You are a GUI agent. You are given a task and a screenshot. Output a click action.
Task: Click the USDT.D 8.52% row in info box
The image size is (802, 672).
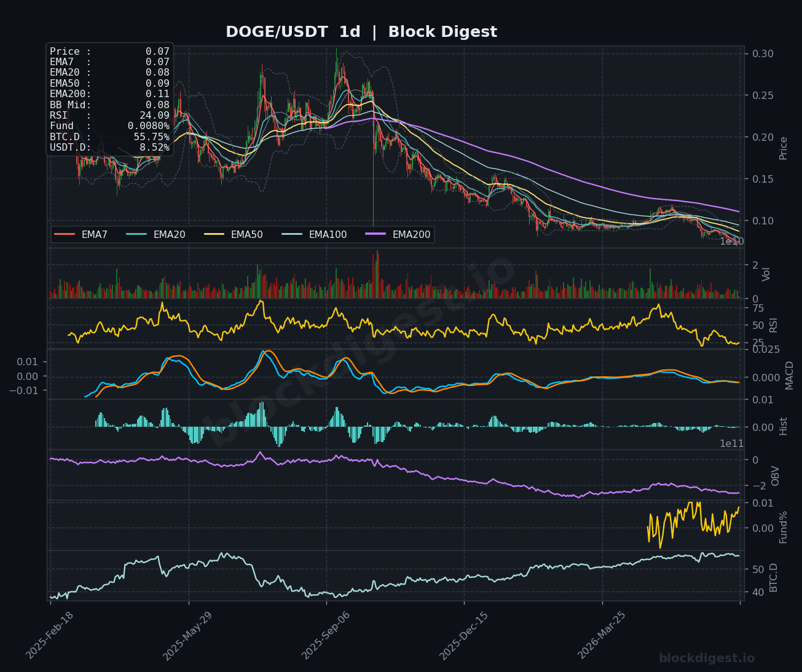(109, 148)
